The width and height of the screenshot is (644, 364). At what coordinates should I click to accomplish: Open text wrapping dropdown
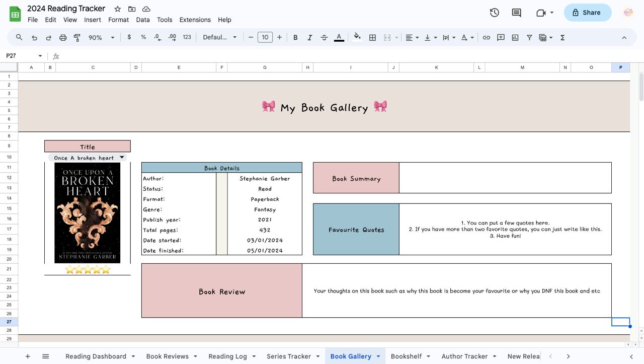[x=448, y=37]
